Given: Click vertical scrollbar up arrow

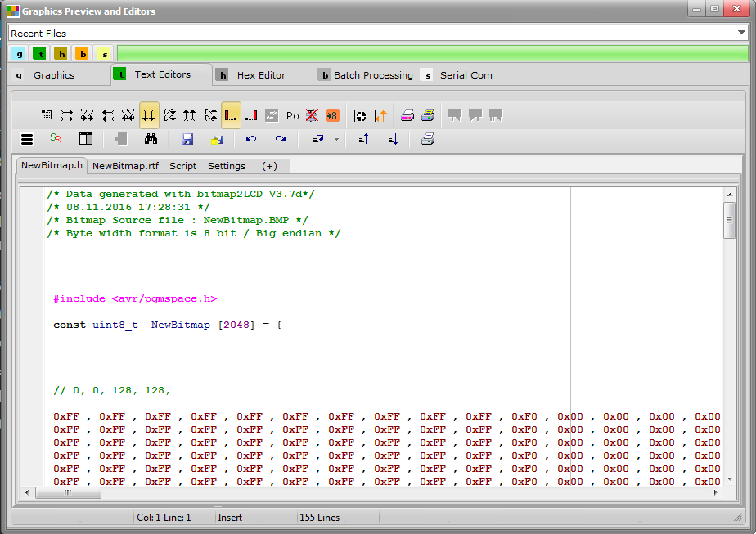Looking at the screenshot, I should tap(730, 195).
